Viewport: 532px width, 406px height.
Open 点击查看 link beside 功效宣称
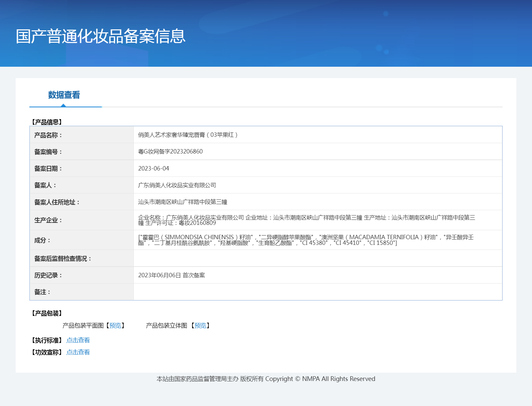[78, 352]
